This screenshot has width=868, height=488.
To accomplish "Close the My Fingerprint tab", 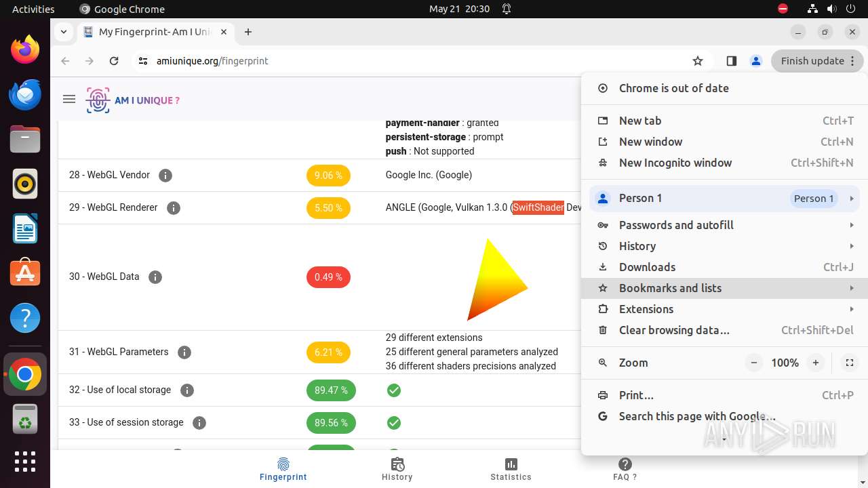I will point(224,32).
